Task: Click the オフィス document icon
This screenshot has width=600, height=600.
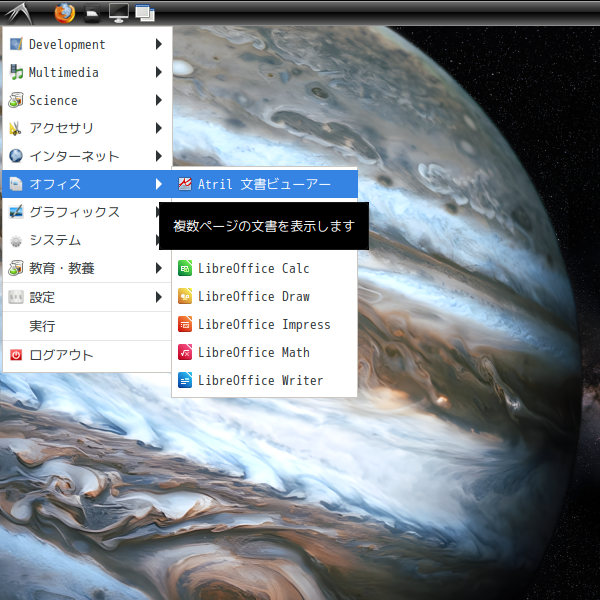Action: click(16, 184)
